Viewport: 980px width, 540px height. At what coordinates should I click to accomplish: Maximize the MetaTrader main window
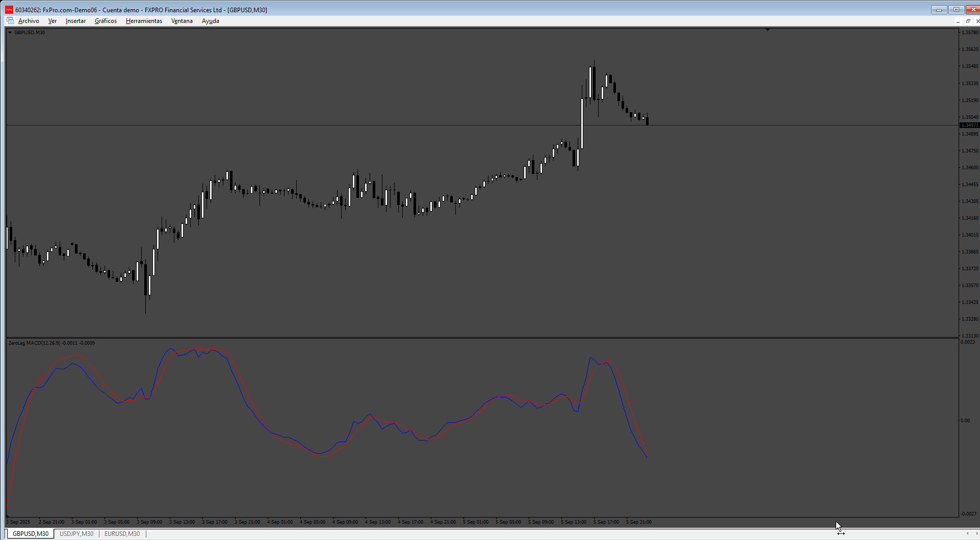[x=956, y=10]
